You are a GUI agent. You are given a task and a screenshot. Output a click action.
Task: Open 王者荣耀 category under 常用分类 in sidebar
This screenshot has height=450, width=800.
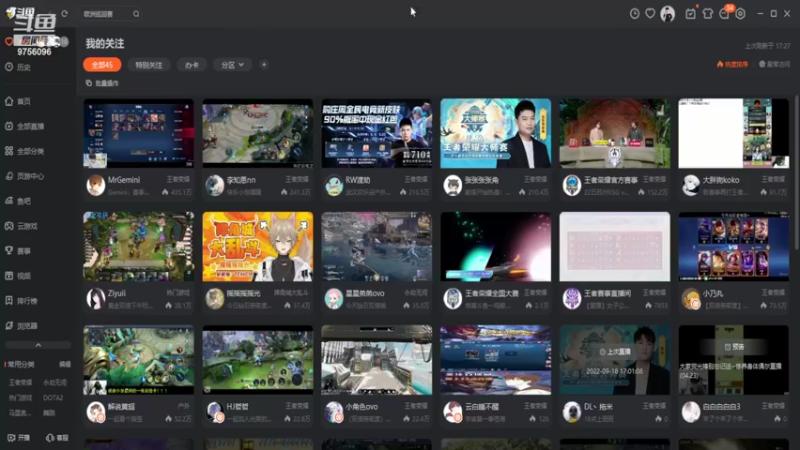coord(20,382)
